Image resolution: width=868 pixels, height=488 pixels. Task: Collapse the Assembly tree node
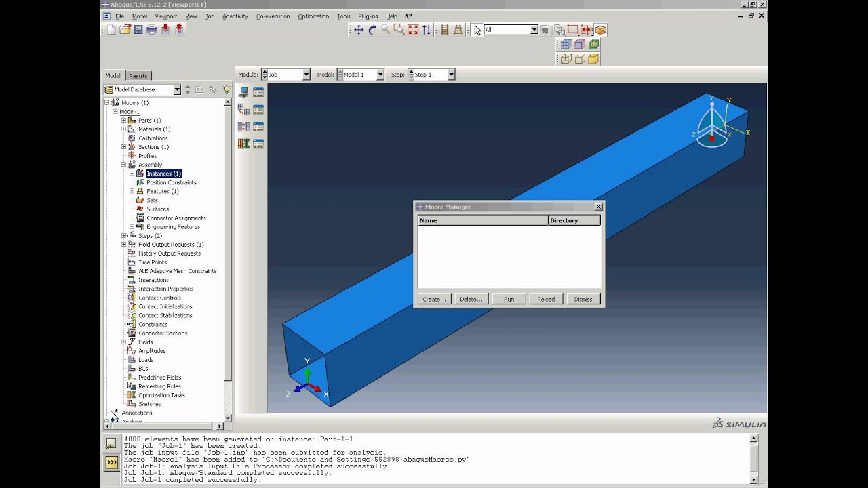point(123,165)
